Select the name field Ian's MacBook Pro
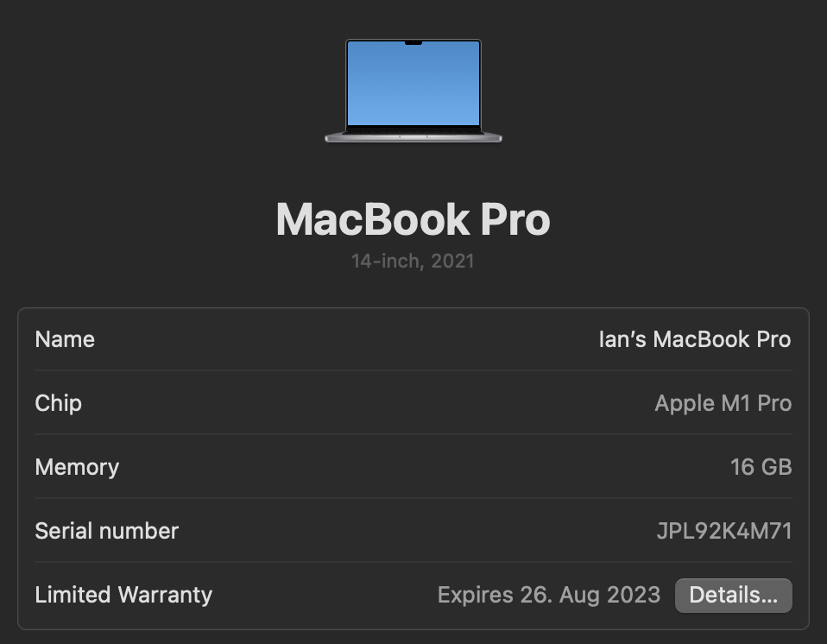827x644 pixels. point(695,339)
